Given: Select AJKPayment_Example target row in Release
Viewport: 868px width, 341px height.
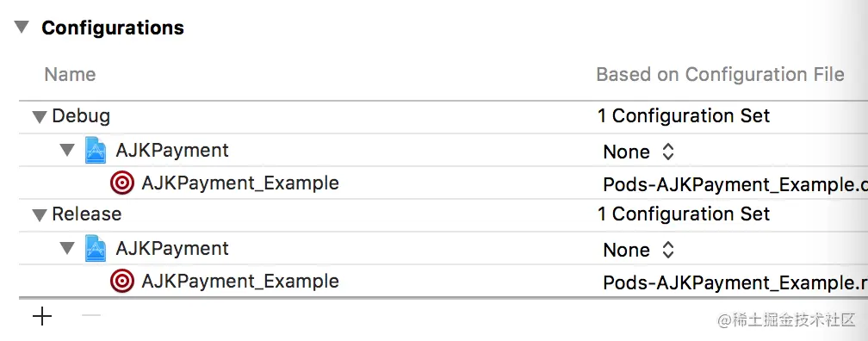Looking at the screenshot, I should pos(443,281).
